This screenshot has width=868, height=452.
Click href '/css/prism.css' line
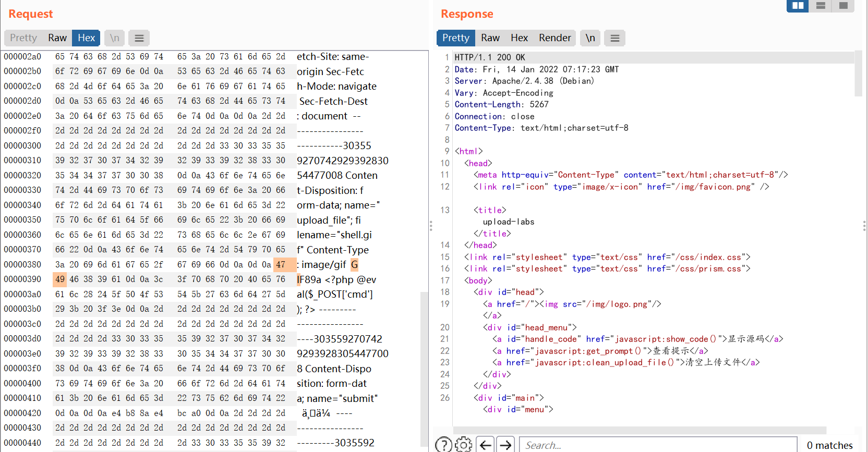point(607,268)
